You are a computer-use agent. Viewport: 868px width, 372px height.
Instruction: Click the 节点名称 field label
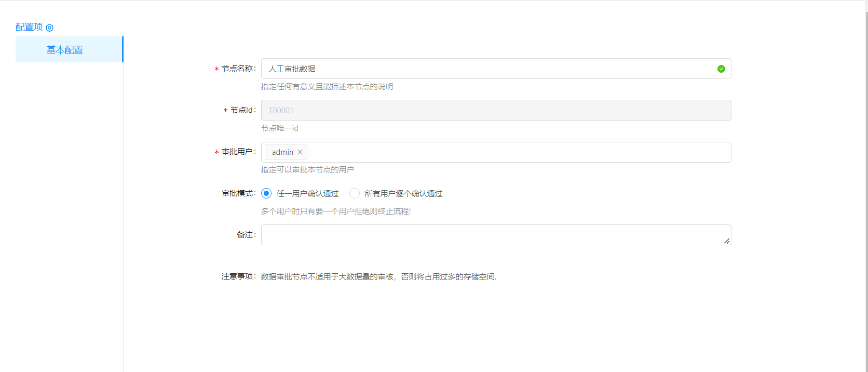[x=237, y=69]
